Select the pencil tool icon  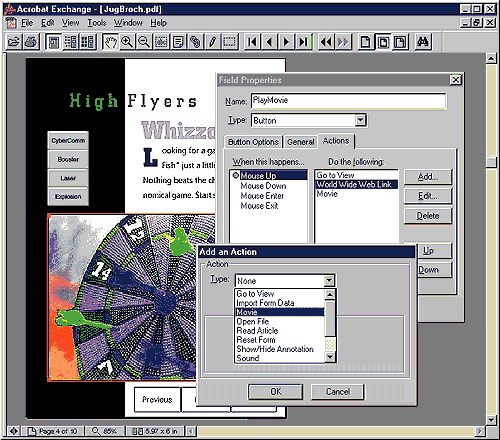point(212,42)
